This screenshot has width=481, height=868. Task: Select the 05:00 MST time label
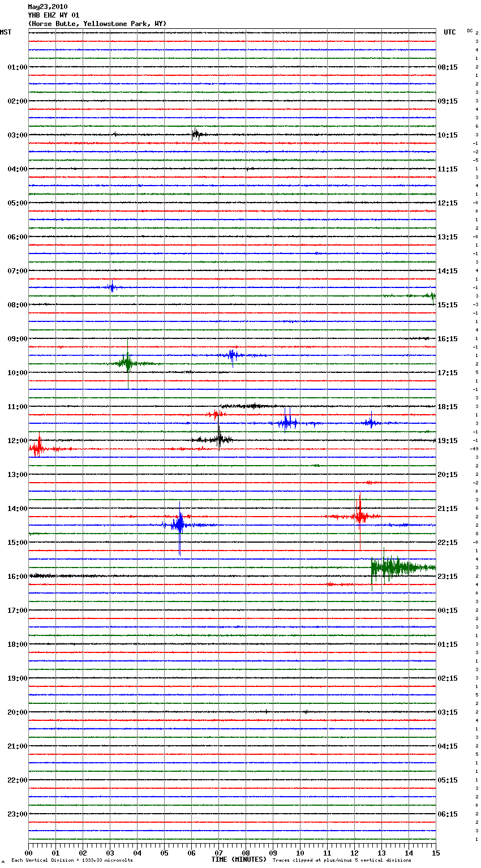click(x=18, y=203)
